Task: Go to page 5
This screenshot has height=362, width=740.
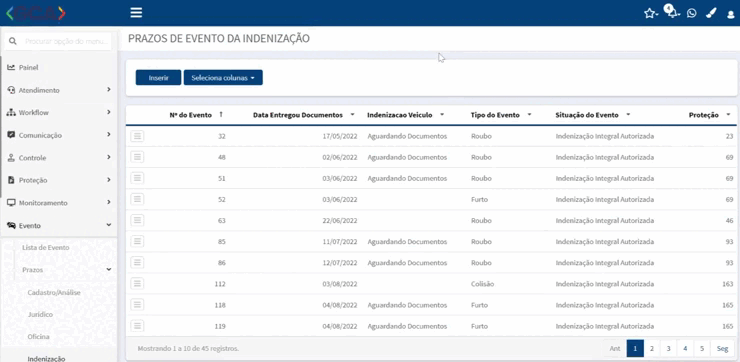Action: [x=702, y=348]
